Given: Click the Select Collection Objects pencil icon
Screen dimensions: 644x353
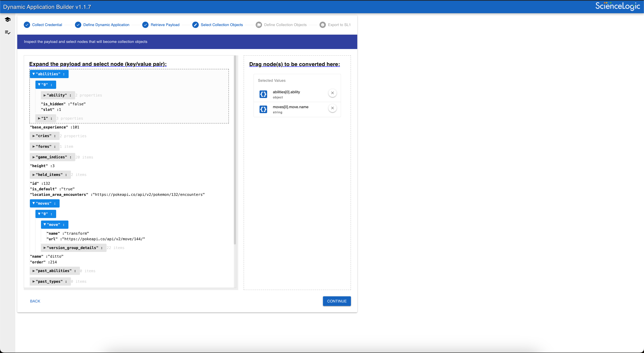Looking at the screenshot, I should (195, 25).
